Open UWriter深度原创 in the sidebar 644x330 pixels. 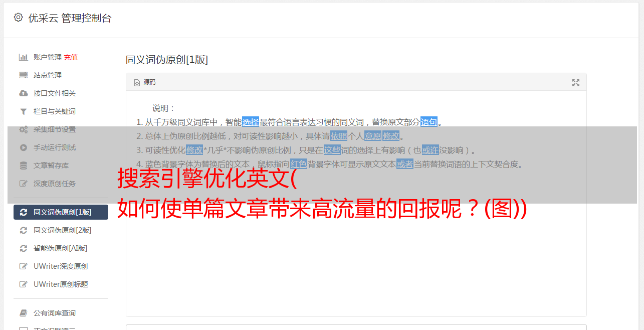[61, 266]
